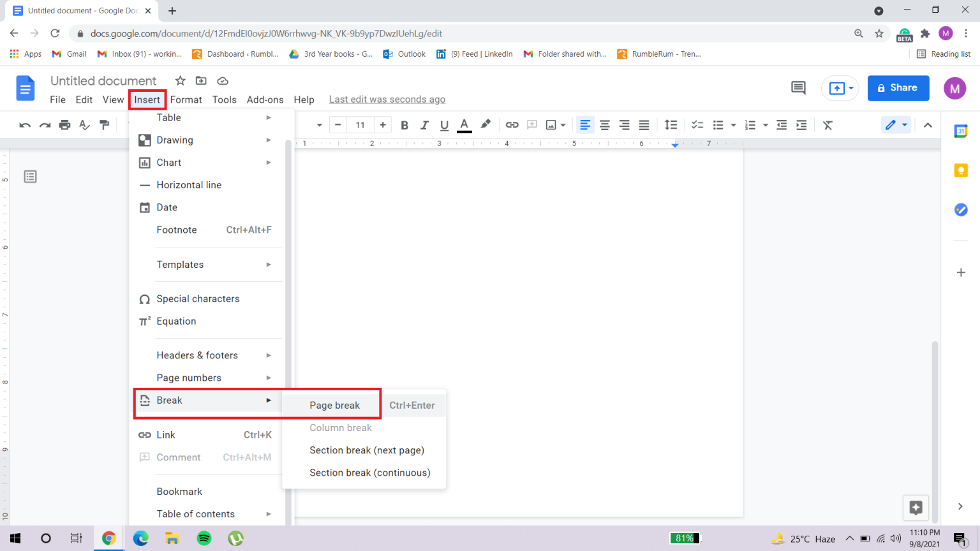The width and height of the screenshot is (980, 551).
Task: Open Google Keep in side panel
Action: (x=961, y=170)
